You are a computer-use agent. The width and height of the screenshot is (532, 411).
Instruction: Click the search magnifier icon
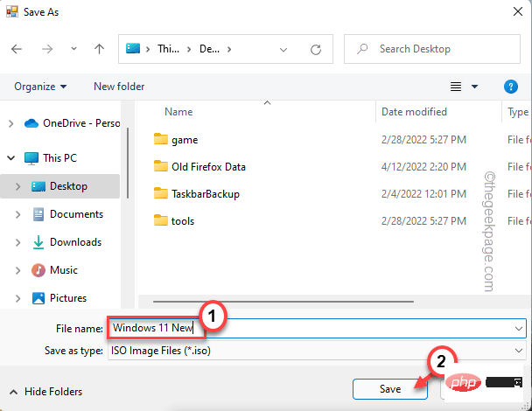(362, 49)
